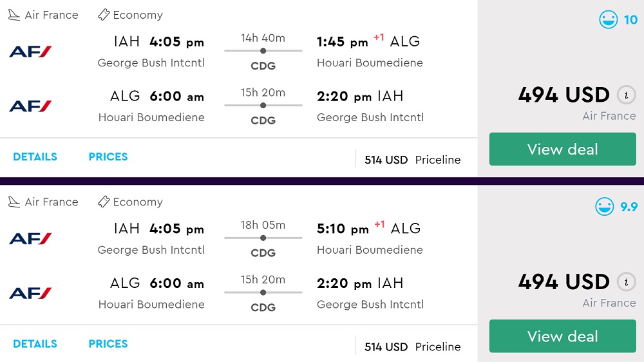
Task: Click the info icon beside the second 494 USD price
Action: 626,282
